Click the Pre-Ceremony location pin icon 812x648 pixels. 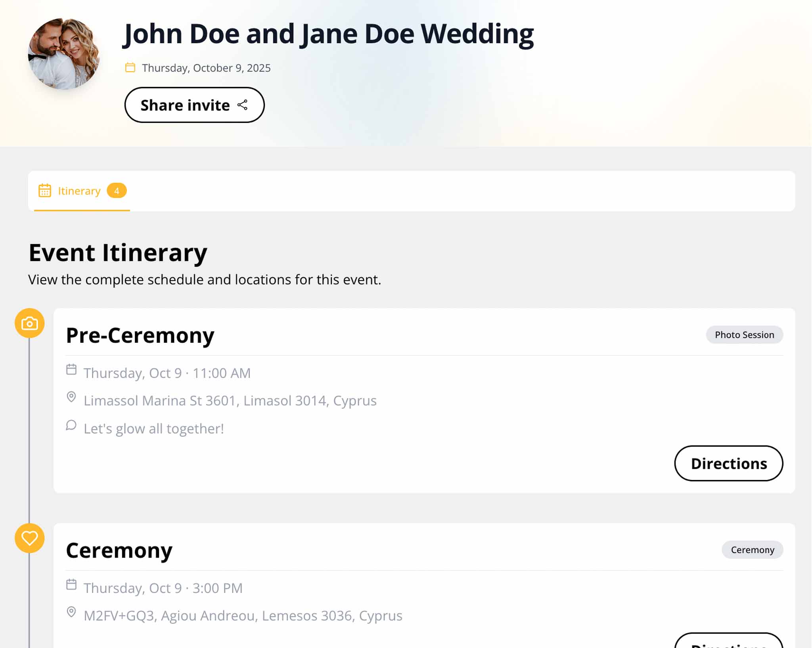coord(71,397)
